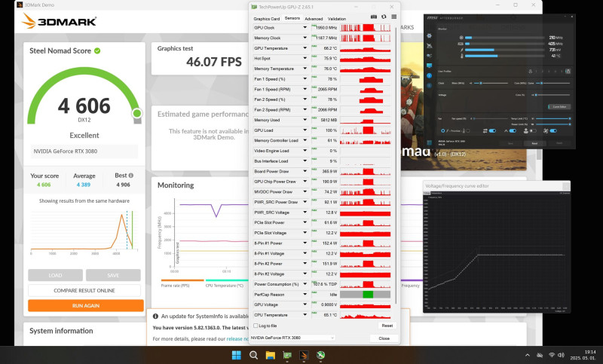Click COMPARE RESULT ONLINE button
The height and width of the screenshot is (364, 603).
click(84, 290)
